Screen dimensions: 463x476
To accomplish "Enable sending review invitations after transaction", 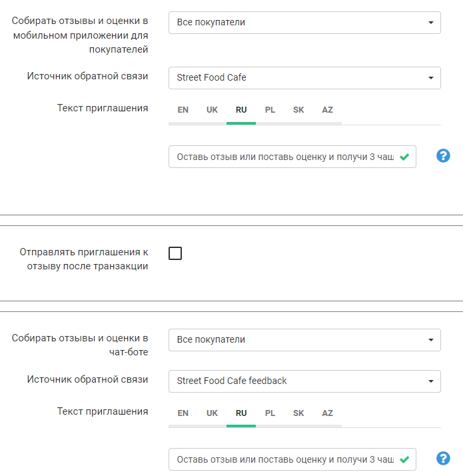I will pos(175,253).
